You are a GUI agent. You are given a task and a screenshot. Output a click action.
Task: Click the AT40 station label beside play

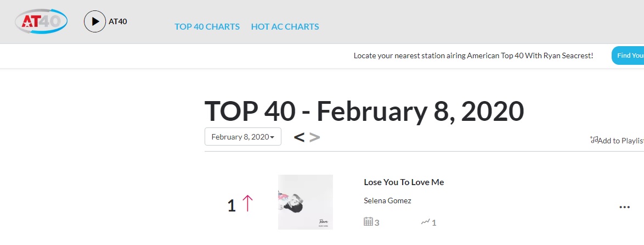pyautogui.click(x=118, y=21)
